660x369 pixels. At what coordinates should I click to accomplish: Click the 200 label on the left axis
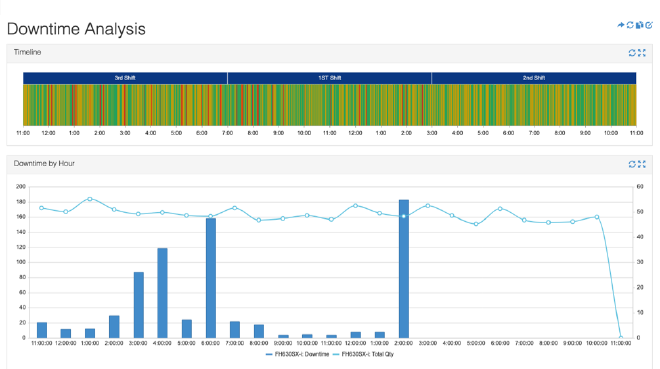coord(21,186)
